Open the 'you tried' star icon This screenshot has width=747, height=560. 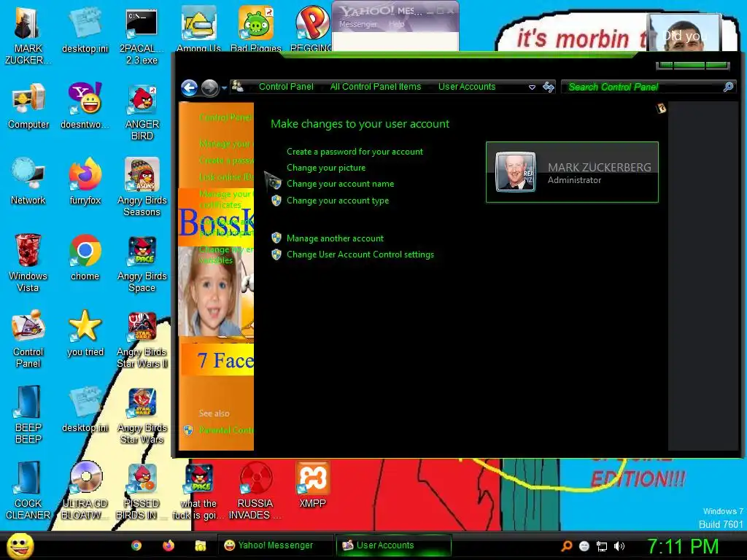tap(85, 332)
